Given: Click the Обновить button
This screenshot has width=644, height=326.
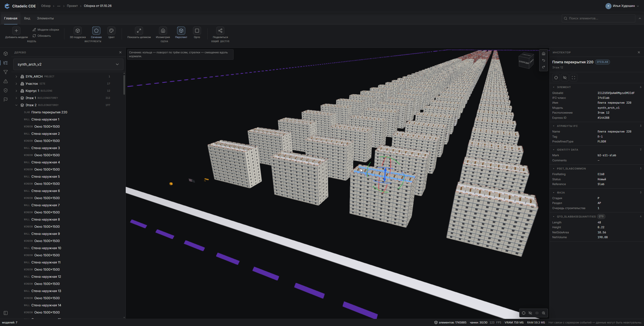Looking at the screenshot, I should pos(42,36).
